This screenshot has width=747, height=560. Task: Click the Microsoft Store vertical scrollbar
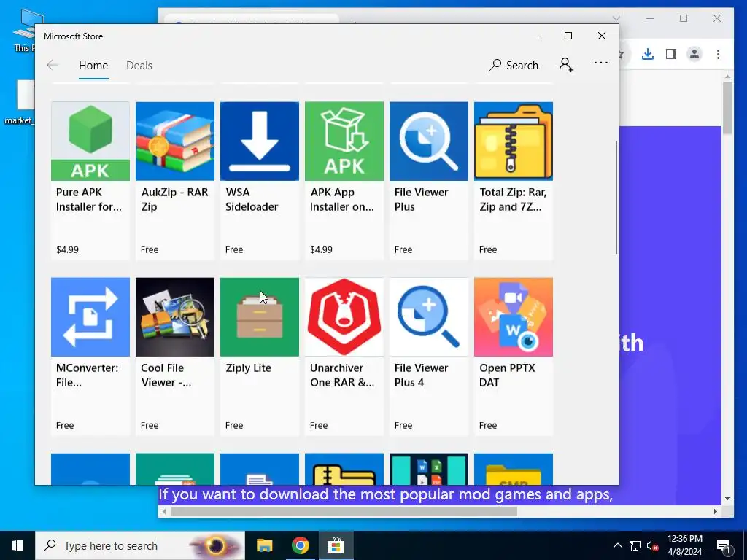(616, 198)
